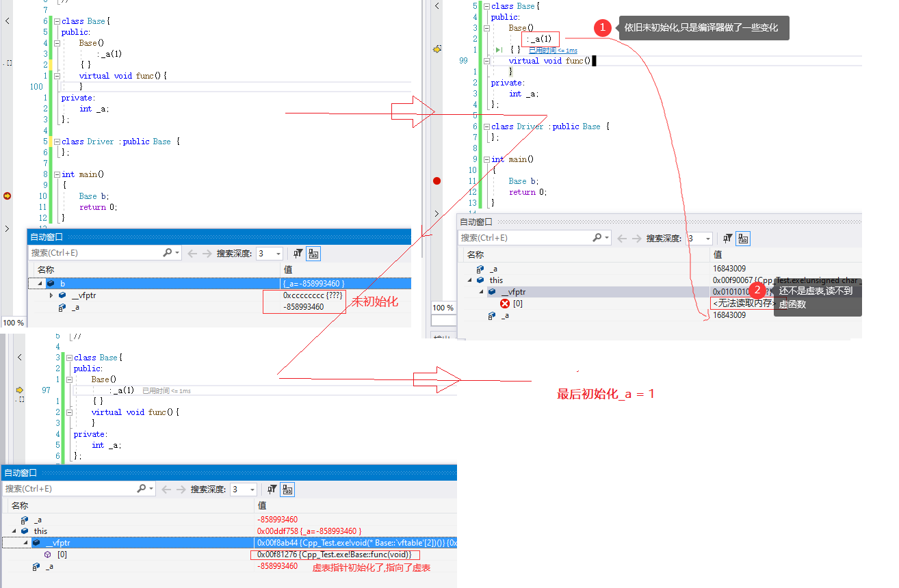Screen dimensions: 899x588
Task: Click the '已用时间 <= 1ms' link in right editor
Action: [553, 51]
